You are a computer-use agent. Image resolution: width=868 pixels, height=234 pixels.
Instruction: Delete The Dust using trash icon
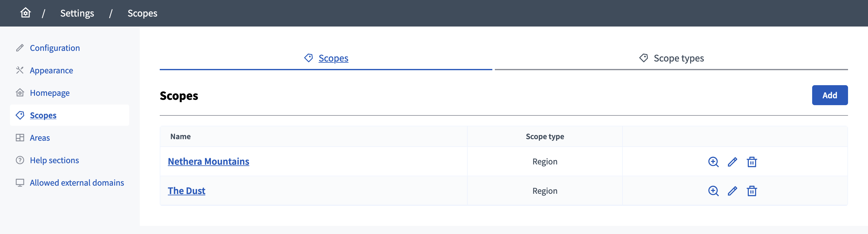click(752, 191)
